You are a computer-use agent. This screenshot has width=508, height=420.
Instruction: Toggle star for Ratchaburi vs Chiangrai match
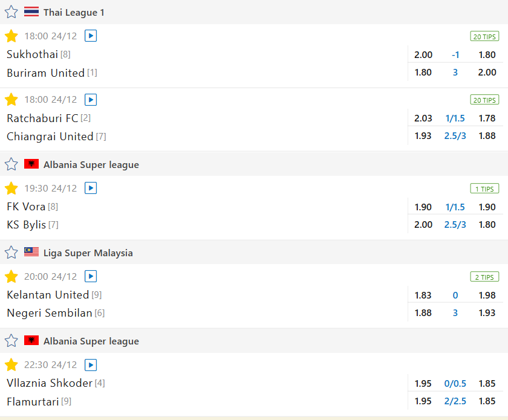pos(11,100)
